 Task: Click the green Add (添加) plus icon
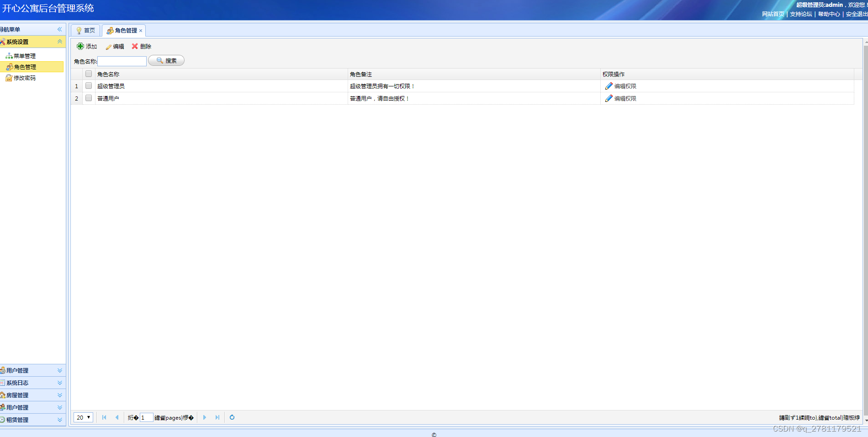pyautogui.click(x=80, y=46)
